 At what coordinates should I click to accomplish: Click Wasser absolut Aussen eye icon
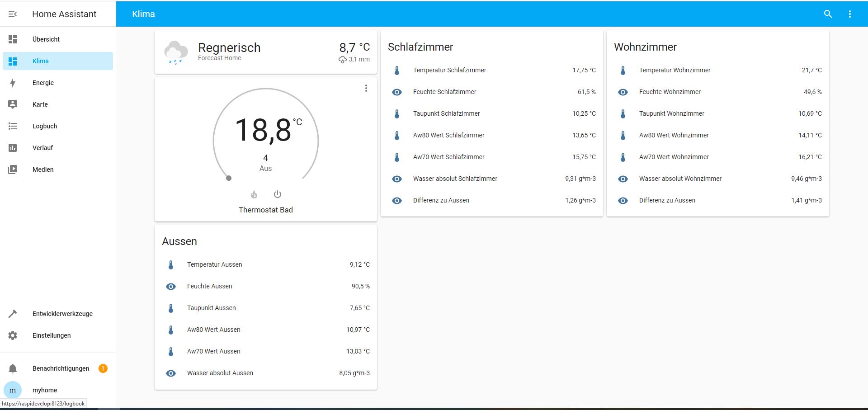pyautogui.click(x=171, y=373)
